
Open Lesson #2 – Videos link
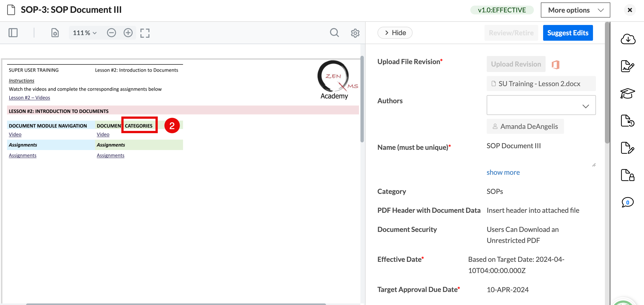click(29, 98)
